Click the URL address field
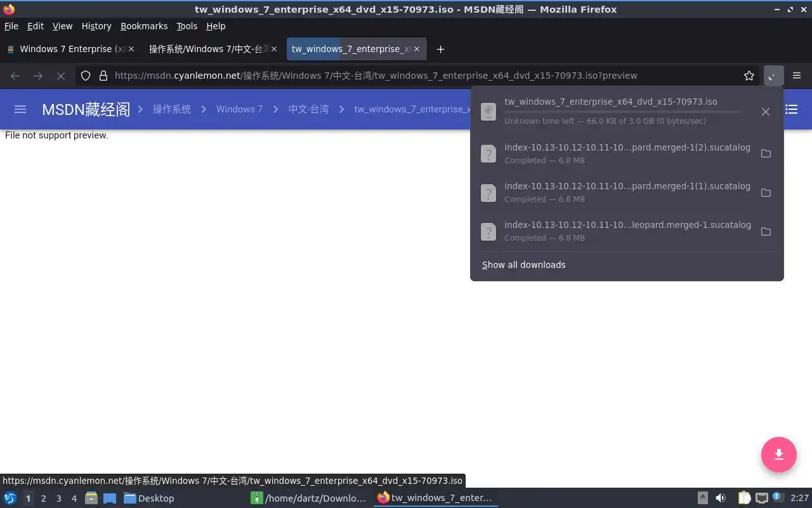This screenshot has height=508, width=812. [x=419, y=76]
